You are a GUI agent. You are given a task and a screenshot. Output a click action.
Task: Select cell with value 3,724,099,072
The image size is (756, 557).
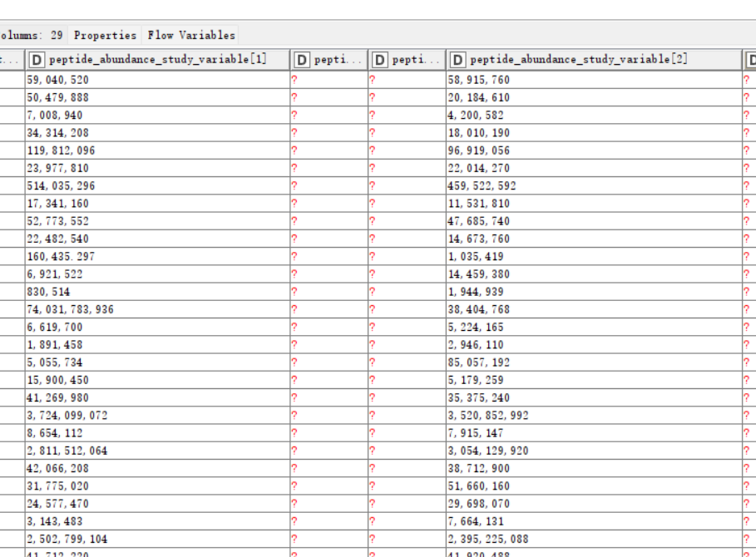(158, 416)
